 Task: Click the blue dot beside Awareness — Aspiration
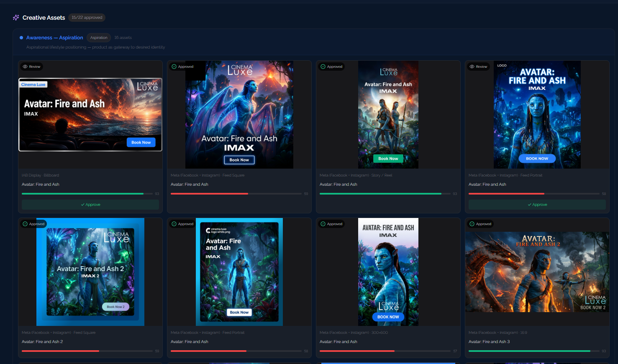[21, 38]
